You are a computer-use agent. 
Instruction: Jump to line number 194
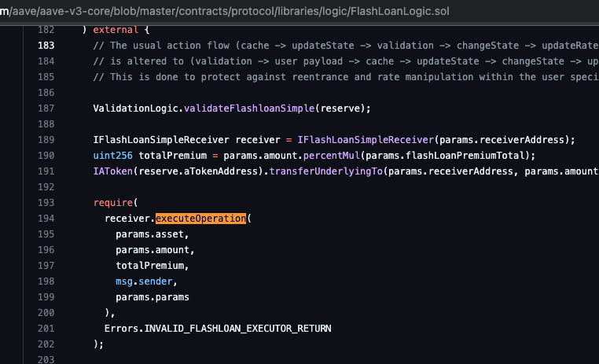pos(46,218)
